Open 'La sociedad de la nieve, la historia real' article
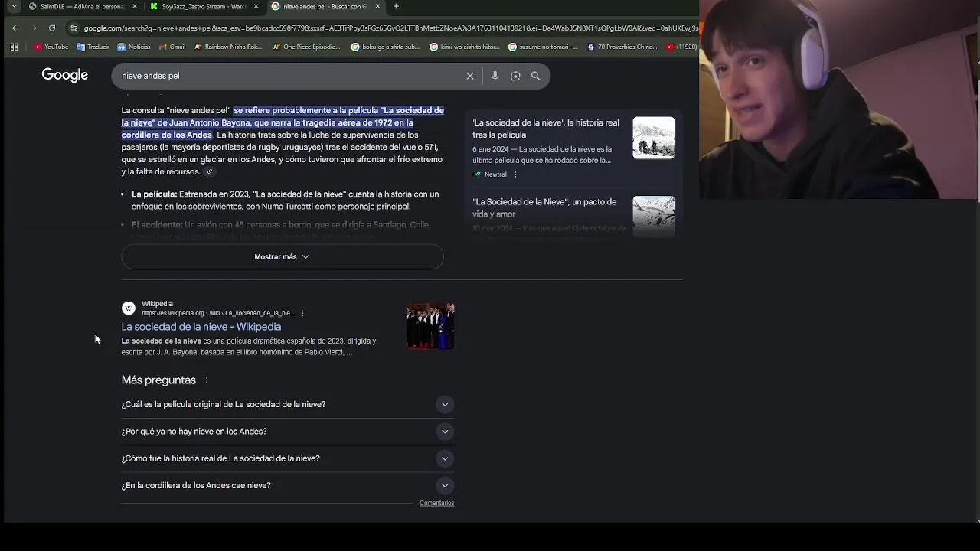 546,129
